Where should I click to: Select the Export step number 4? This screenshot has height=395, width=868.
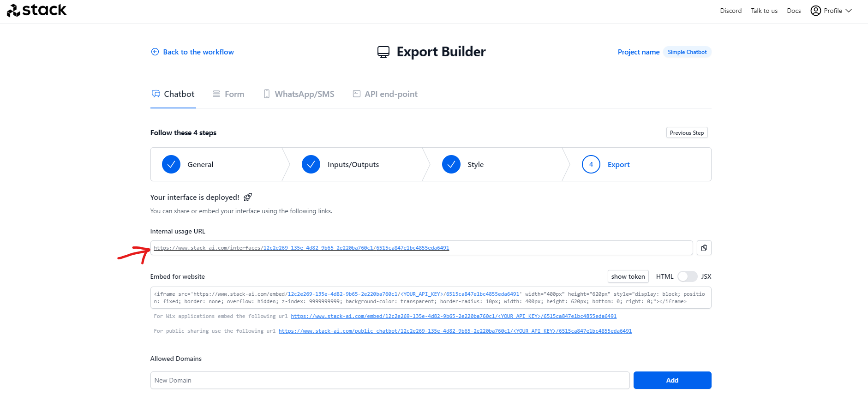coord(591,164)
